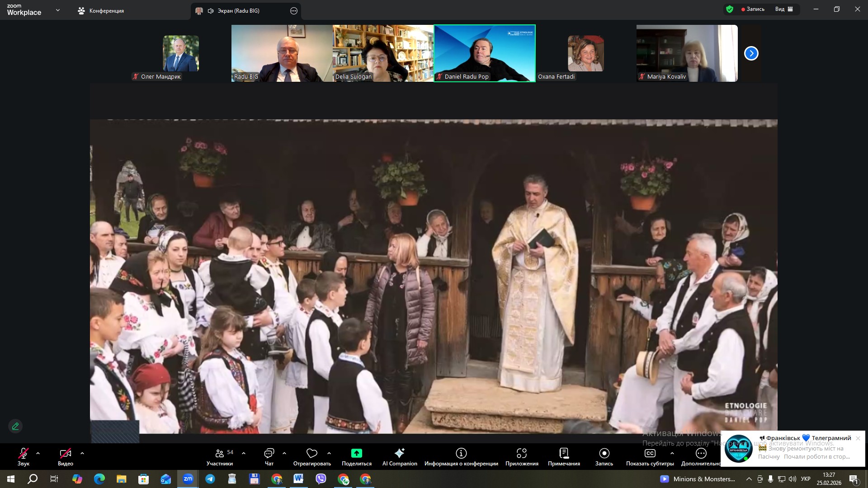Open the AI Companion panel
Viewport: 868px width, 488px height.
point(399,453)
